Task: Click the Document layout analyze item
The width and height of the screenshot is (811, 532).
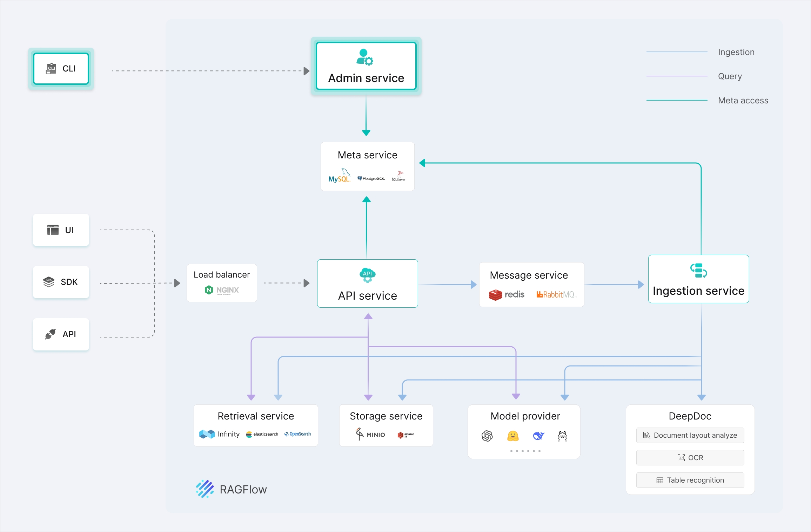Action: coord(690,435)
